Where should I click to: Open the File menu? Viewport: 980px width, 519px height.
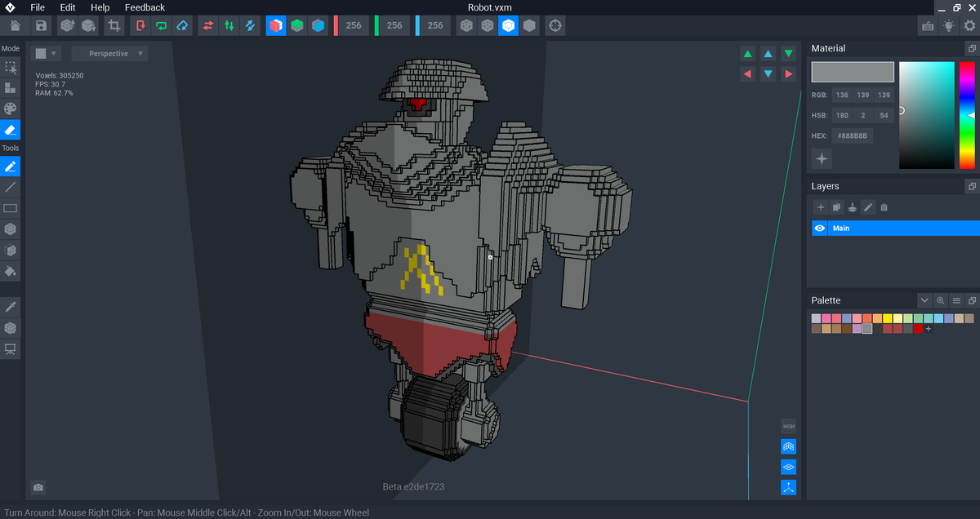pyautogui.click(x=38, y=7)
